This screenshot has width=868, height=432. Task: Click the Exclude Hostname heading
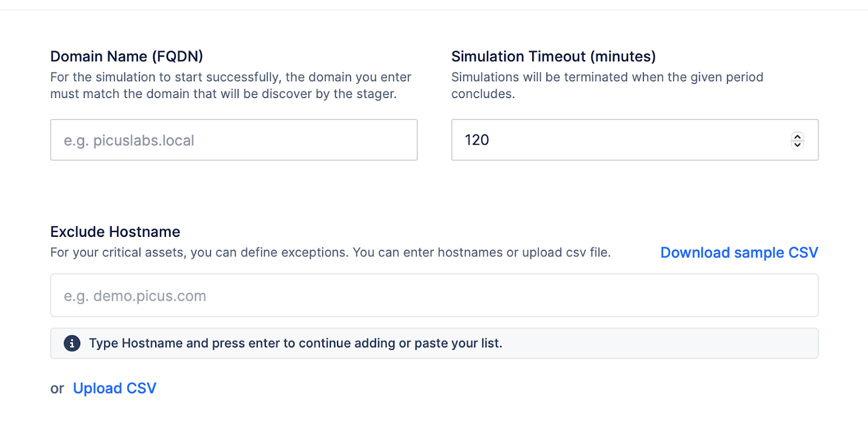click(115, 231)
